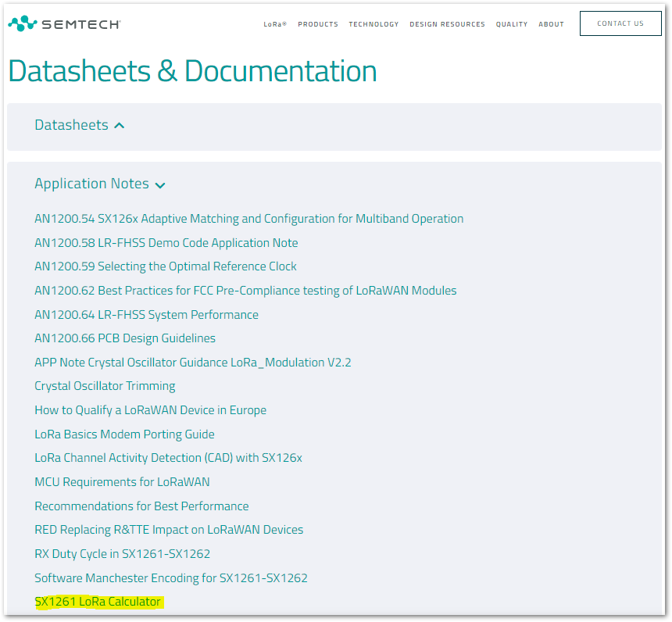Click the Contact Us button
Screen dimensions: 672x622
click(620, 23)
